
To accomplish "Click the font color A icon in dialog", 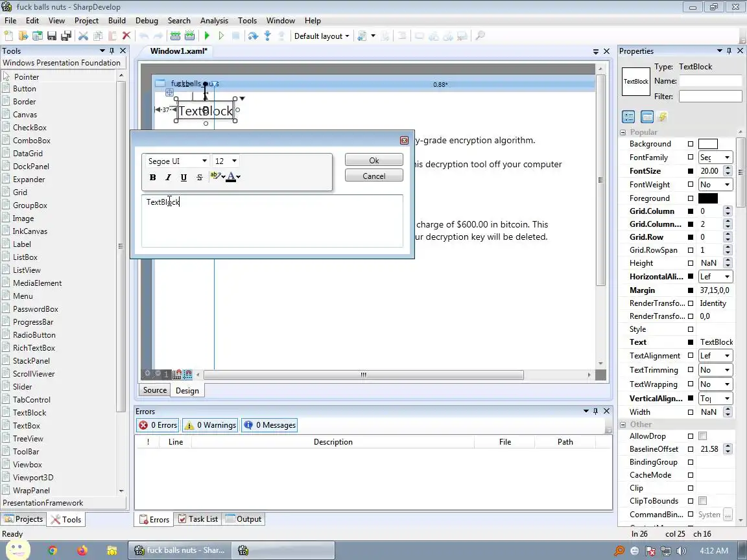I will pos(231,177).
